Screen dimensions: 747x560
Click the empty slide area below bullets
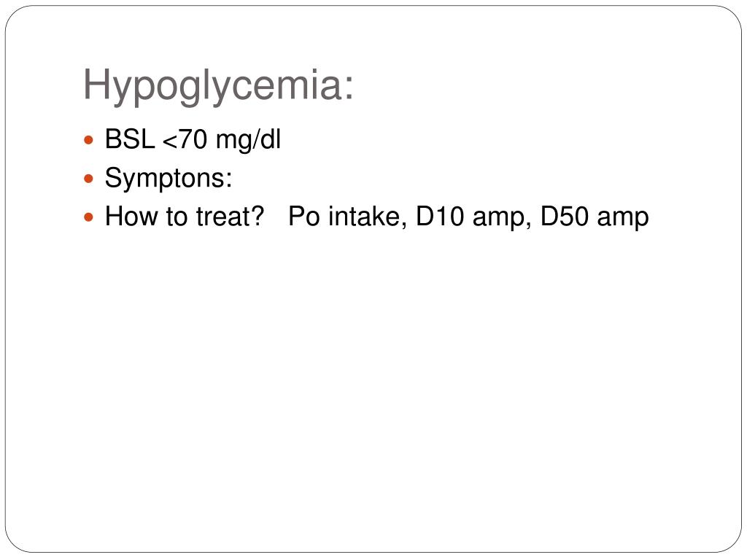(373, 381)
